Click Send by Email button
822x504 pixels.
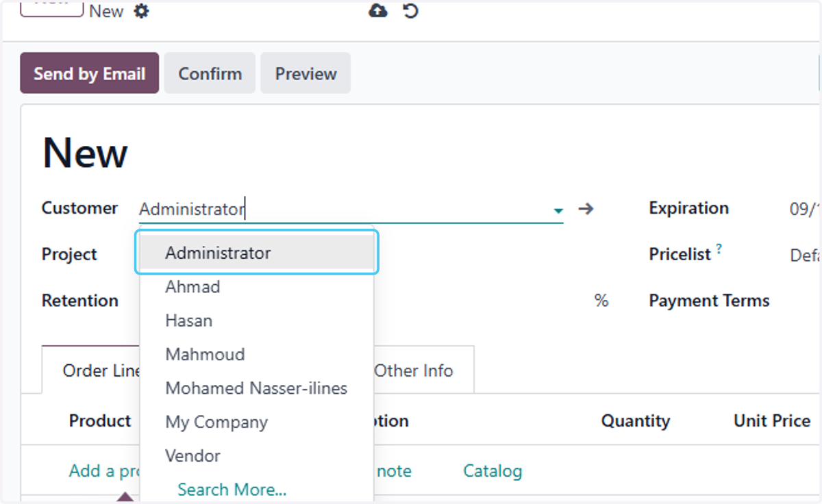[90, 73]
